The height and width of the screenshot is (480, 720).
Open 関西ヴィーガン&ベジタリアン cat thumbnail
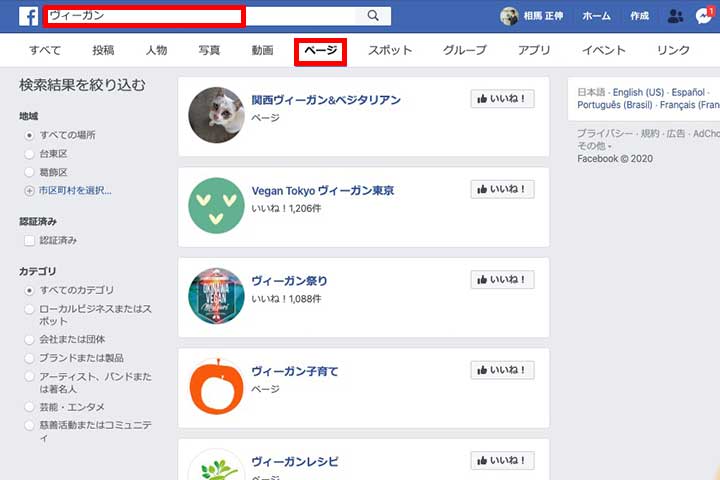(216, 115)
